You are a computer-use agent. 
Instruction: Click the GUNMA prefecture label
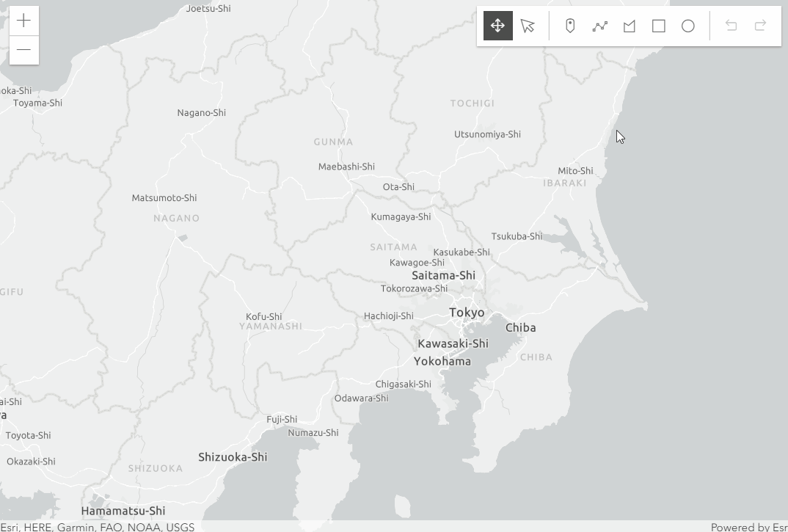click(333, 142)
